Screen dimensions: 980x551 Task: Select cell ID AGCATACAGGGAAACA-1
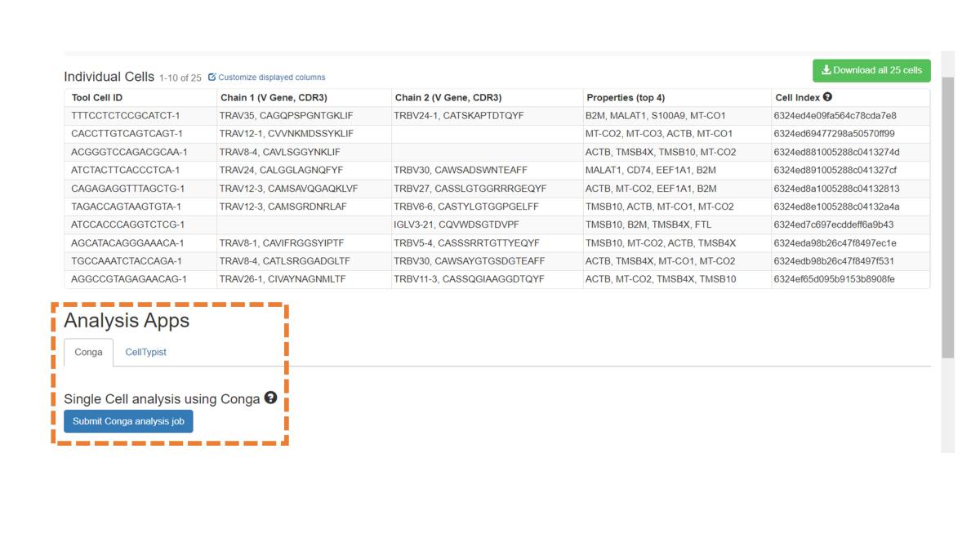127,243
